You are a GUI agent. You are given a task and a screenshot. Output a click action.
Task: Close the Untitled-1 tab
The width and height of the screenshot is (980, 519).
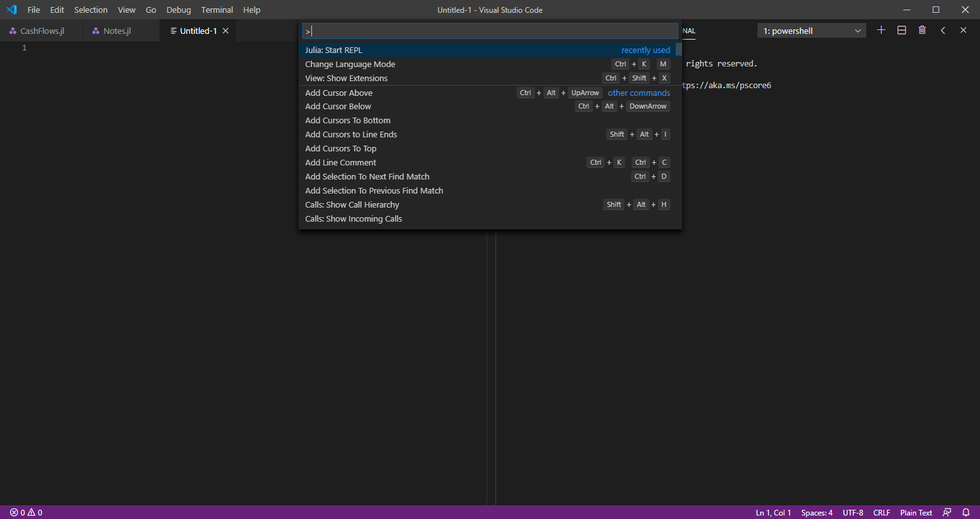click(x=225, y=31)
